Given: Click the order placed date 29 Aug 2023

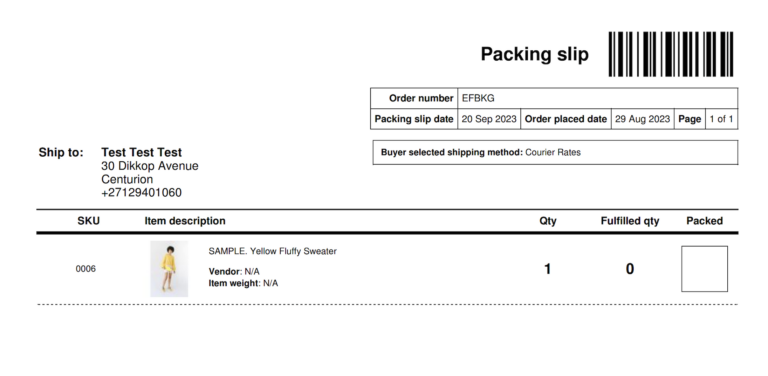Looking at the screenshot, I should pyautogui.click(x=642, y=119).
